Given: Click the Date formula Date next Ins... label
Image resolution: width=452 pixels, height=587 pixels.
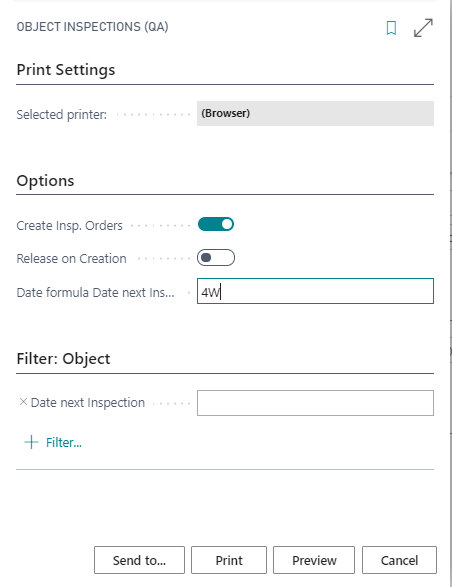Looking at the screenshot, I should tap(95, 292).
